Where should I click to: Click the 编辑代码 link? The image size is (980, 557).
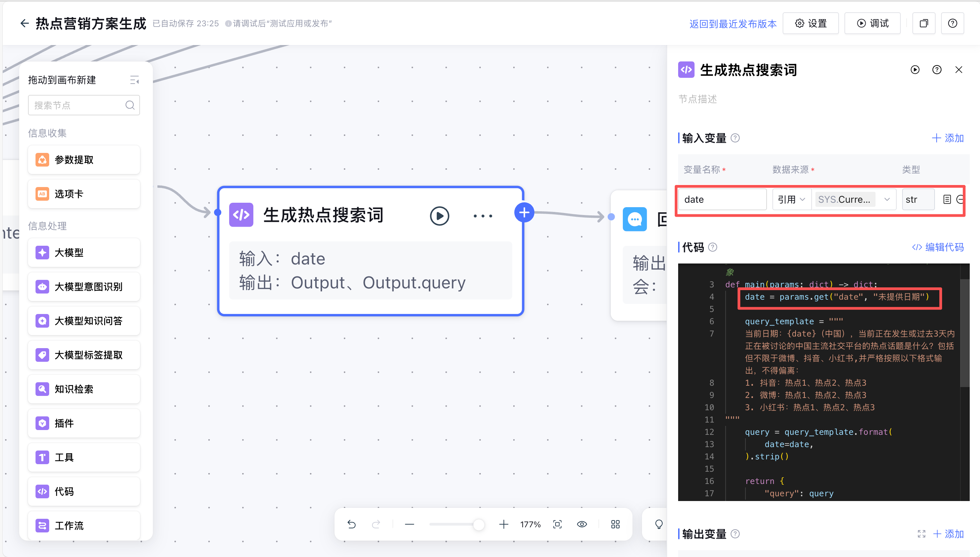(938, 247)
